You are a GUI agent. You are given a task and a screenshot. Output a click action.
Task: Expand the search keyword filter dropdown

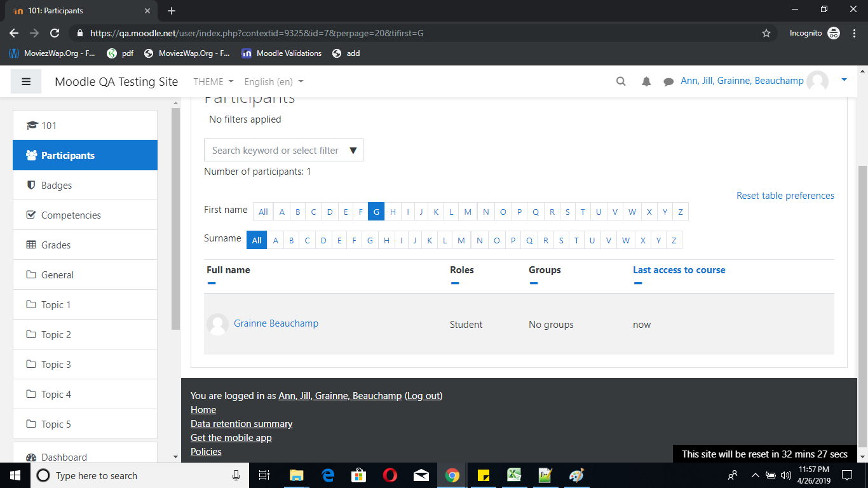[x=353, y=151]
